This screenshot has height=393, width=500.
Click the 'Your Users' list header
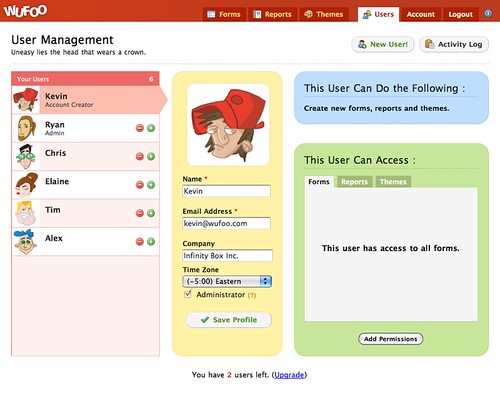[x=85, y=79]
